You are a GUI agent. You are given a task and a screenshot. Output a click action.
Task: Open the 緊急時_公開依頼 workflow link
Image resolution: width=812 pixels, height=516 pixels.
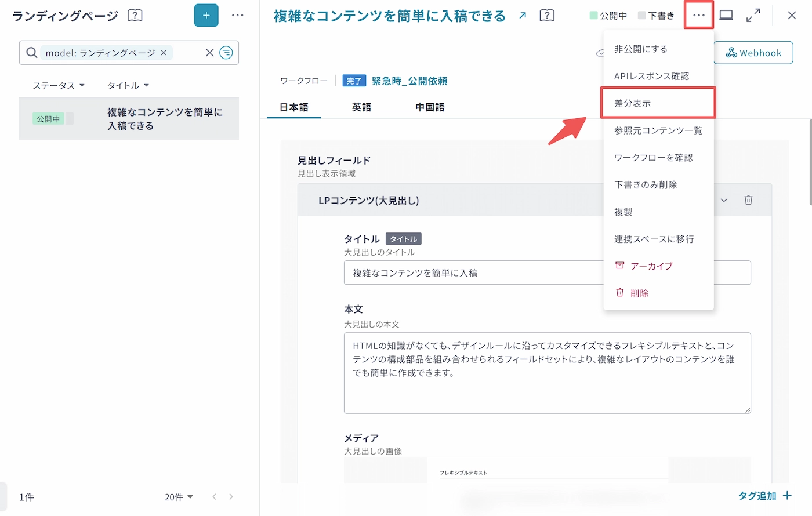click(x=409, y=81)
